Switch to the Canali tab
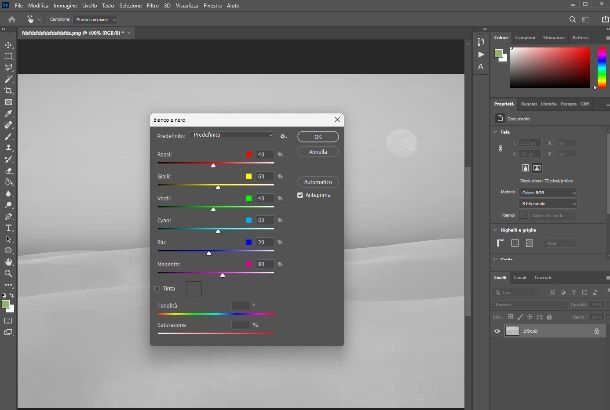Screen dimensions: 610x410 click(520, 277)
